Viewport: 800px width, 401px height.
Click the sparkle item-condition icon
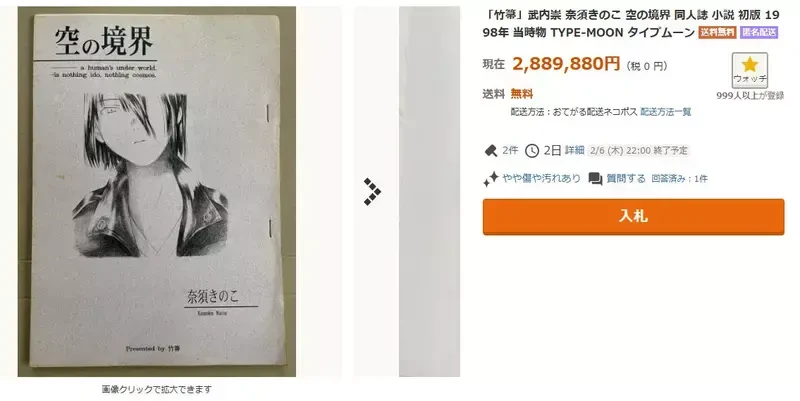pyautogui.click(x=490, y=179)
